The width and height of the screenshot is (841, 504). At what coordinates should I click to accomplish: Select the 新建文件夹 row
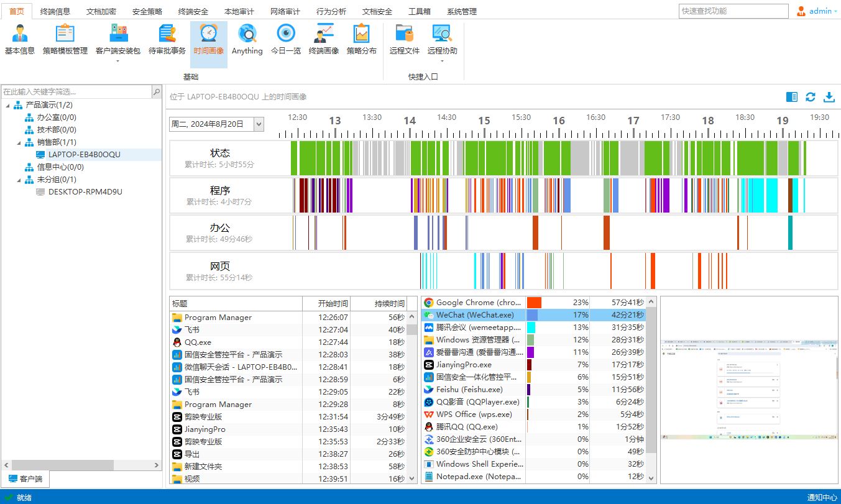(288, 467)
